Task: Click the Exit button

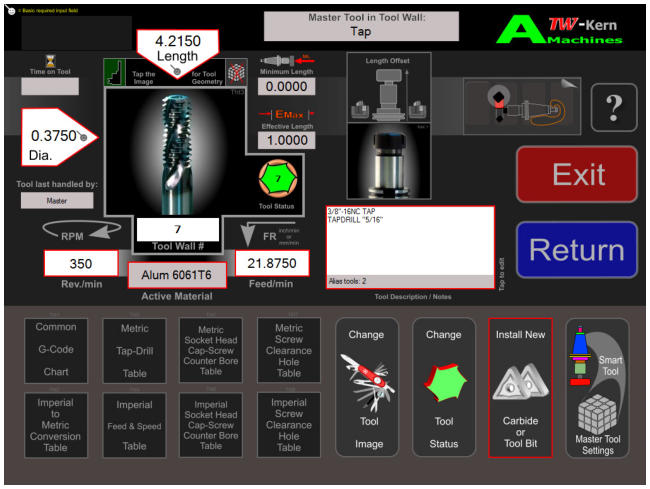Action: pos(577,174)
